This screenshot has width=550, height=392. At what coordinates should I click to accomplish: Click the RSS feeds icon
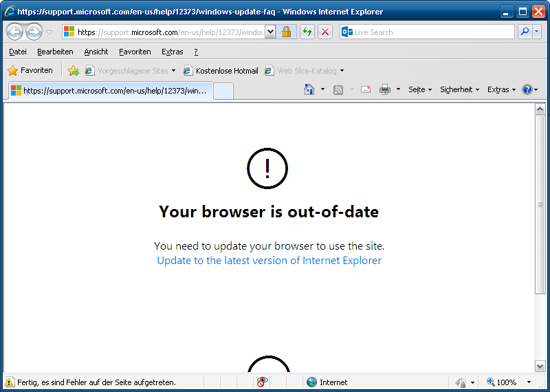[x=338, y=90]
